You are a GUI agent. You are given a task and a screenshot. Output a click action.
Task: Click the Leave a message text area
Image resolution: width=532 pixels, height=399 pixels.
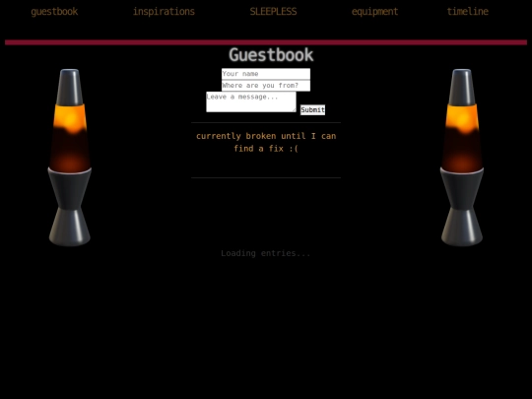[x=251, y=101]
